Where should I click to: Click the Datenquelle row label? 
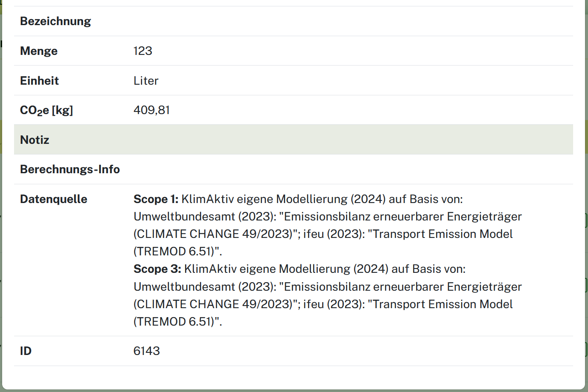pos(54,199)
